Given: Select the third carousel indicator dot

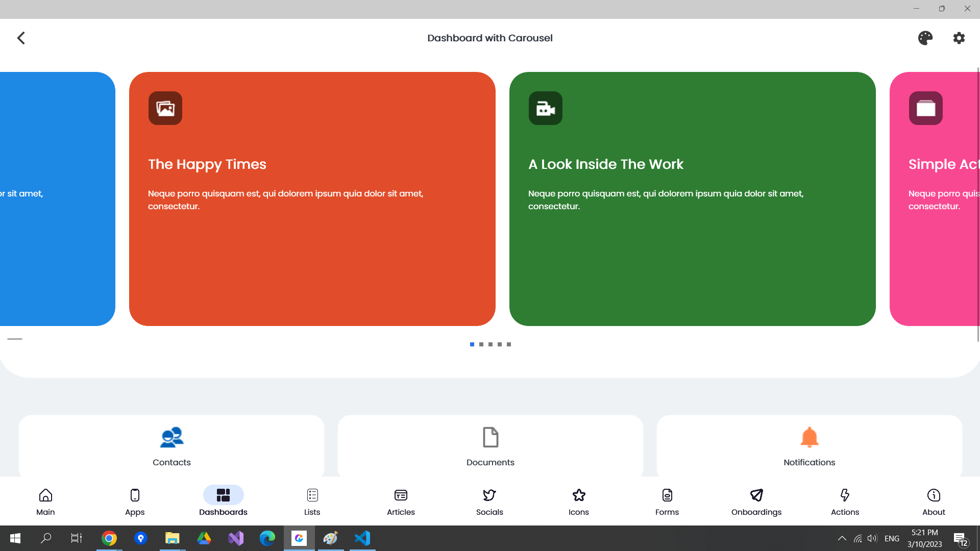Looking at the screenshot, I should point(491,344).
